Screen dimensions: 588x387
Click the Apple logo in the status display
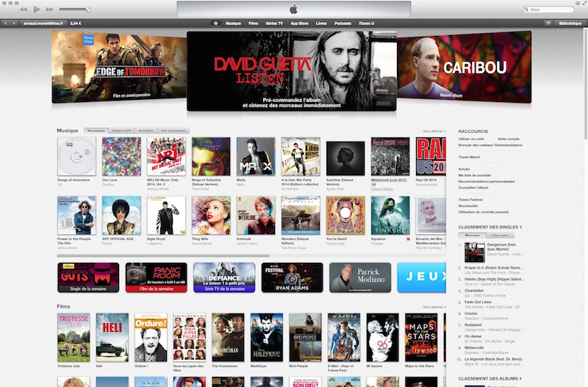pyautogui.click(x=293, y=10)
